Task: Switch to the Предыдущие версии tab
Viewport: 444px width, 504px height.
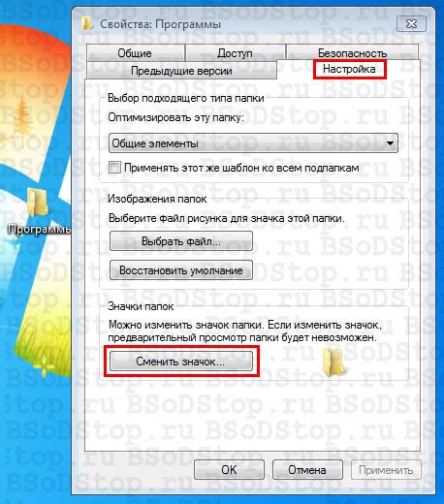Action: [181, 70]
